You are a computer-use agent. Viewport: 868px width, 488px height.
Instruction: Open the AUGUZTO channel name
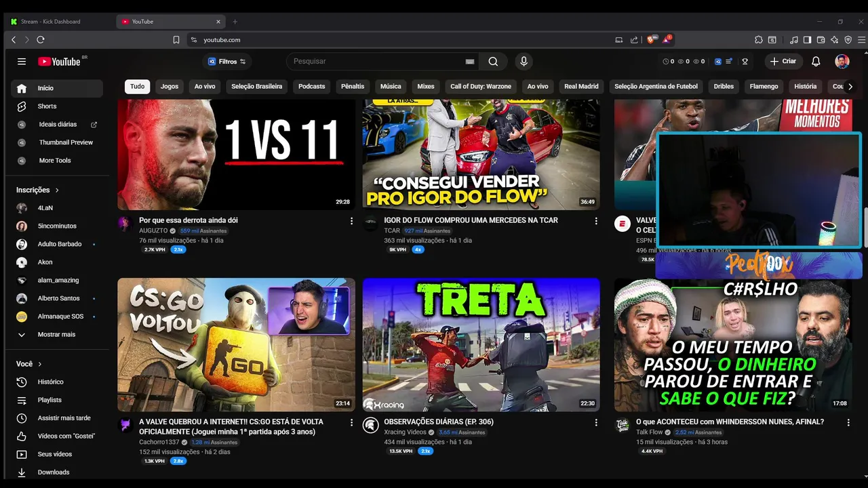[153, 231]
